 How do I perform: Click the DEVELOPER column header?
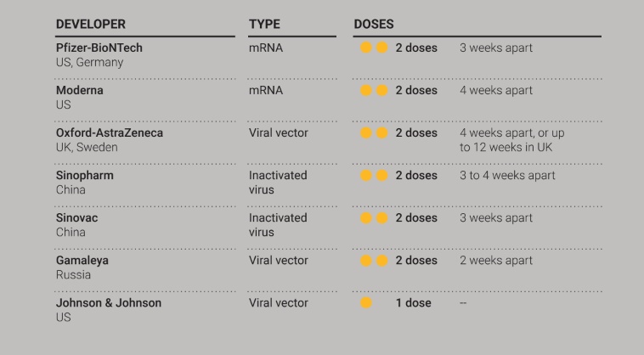point(91,25)
